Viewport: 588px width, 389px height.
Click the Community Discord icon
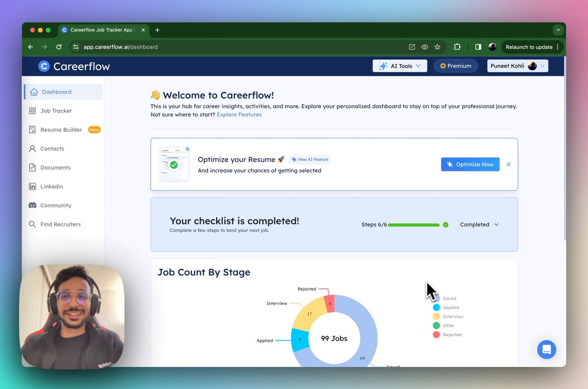32,205
